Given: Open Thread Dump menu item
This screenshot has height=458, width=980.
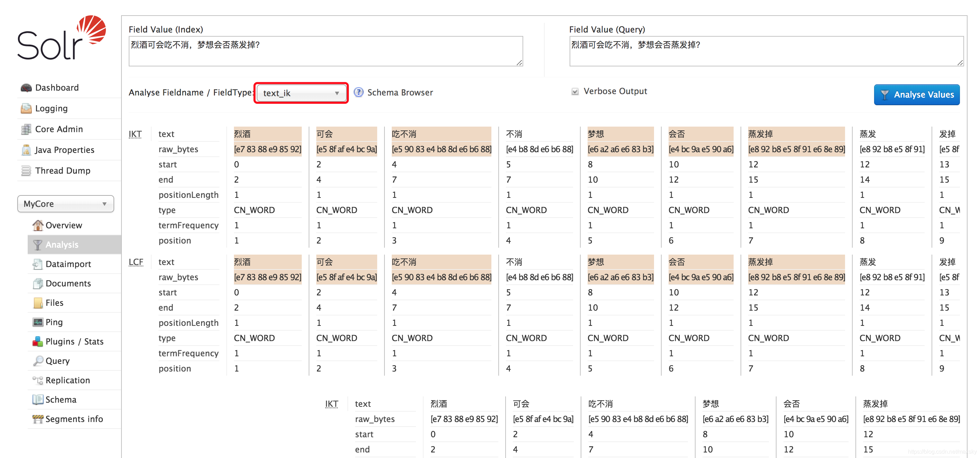Looking at the screenshot, I should [x=63, y=171].
